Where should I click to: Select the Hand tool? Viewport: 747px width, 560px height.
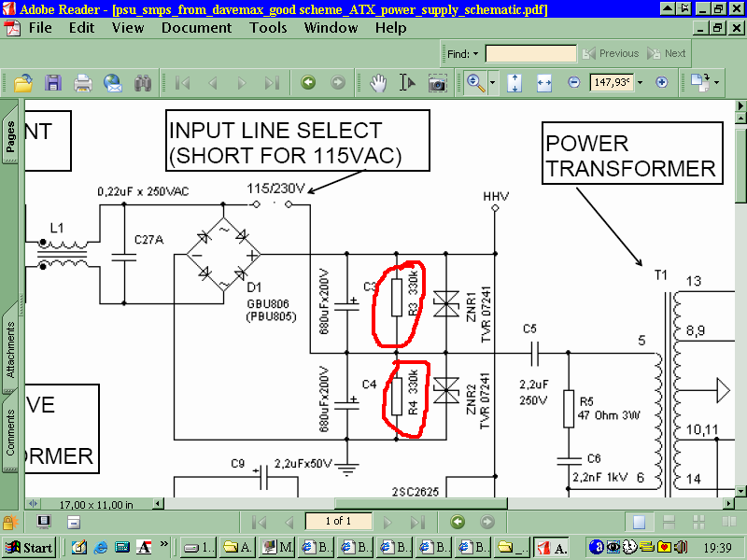[x=378, y=83]
